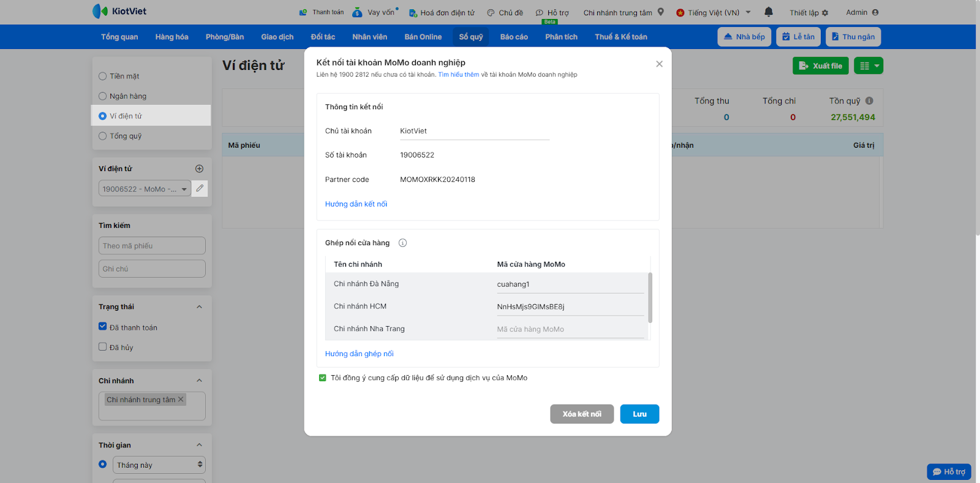Click the Tìm hiểu thêm link
The image size is (980, 483).
click(459, 75)
